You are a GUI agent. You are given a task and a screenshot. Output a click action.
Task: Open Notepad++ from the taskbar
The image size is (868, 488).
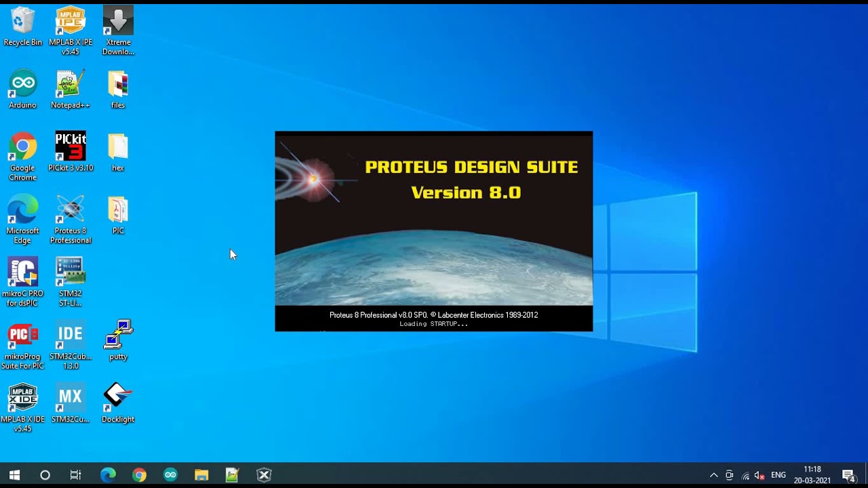(x=233, y=475)
